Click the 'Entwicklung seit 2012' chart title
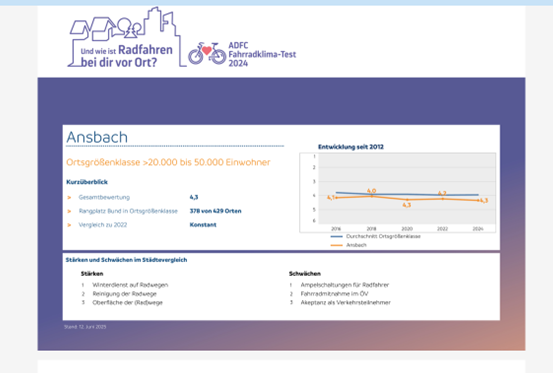Screen dimensions: 553x373 coord(351,147)
